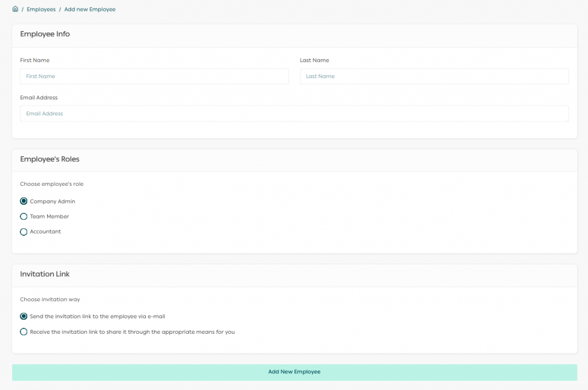The height and width of the screenshot is (390, 588).
Task: Click the Invitation Link section heading
Action: click(x=45, y=274)
